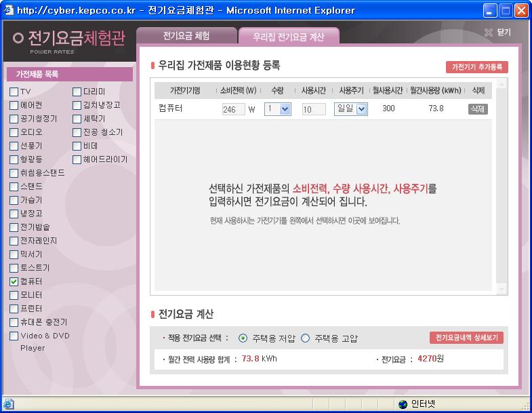This screenshot has width=532, height=413.
Task: Click the 인터넷 zone globe icon
Action: tap(403, 404)
